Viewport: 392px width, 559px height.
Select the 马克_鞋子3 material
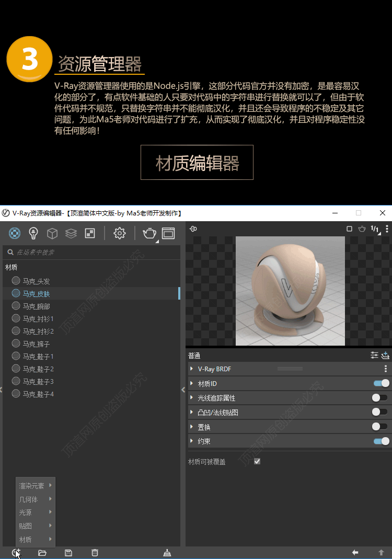coord(91,381)
